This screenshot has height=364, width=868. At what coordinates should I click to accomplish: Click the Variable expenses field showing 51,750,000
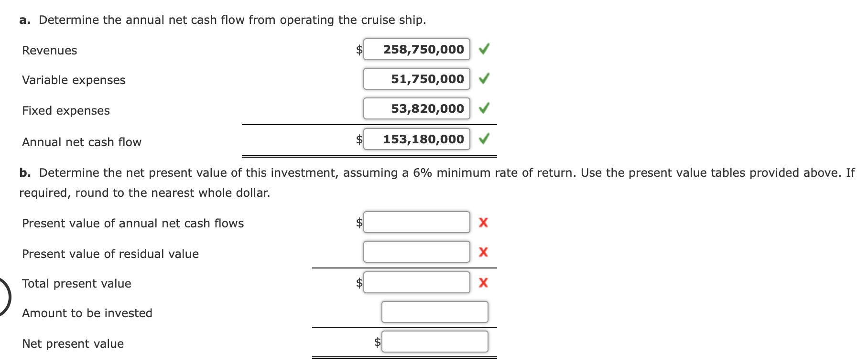(416, 79)
